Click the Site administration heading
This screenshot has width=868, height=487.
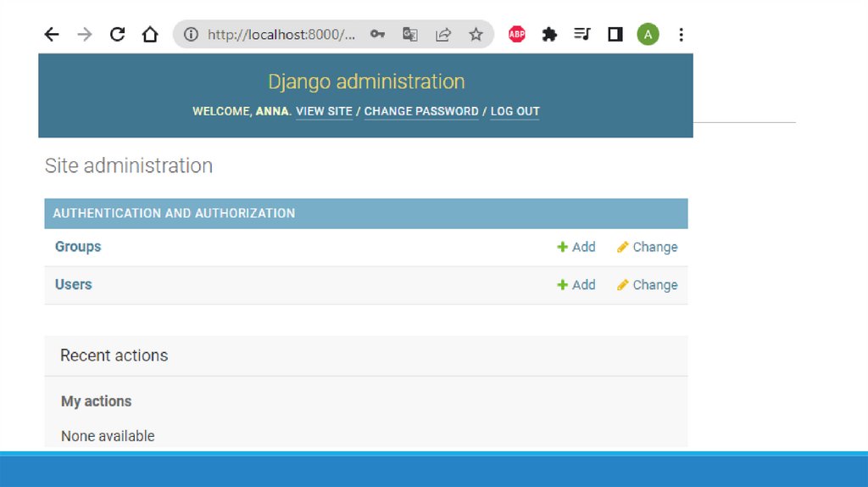click(129, 165)
